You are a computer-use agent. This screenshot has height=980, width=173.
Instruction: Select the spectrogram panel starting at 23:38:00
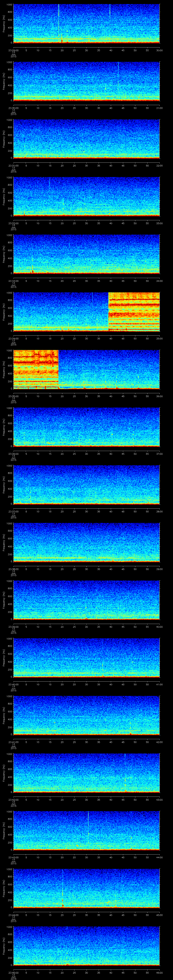tap(86, 542)
